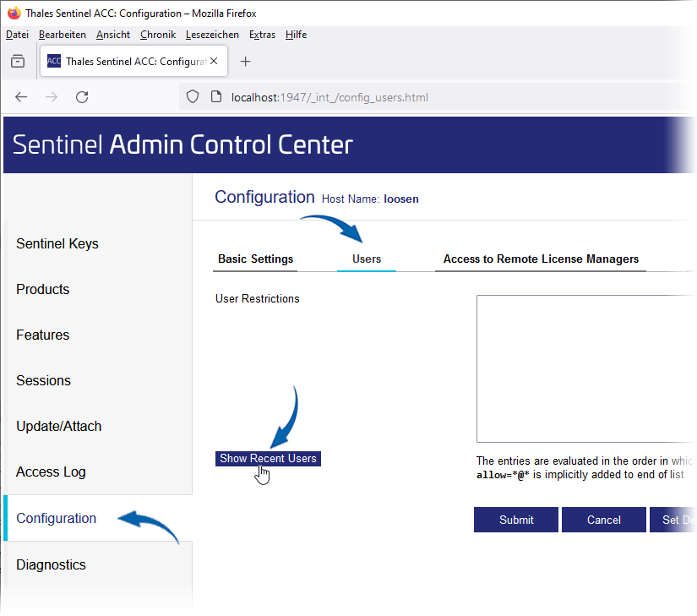Click the localhost address bar URL
This screenshot has width=697, height=616.
[x=329, y=97]
